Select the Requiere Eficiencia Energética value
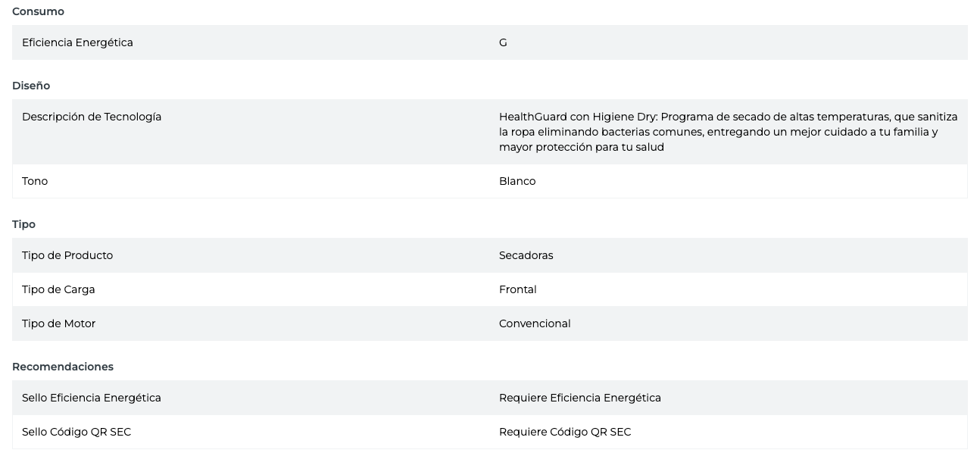Viewport: 980px width, 453px height. point(579,398)
